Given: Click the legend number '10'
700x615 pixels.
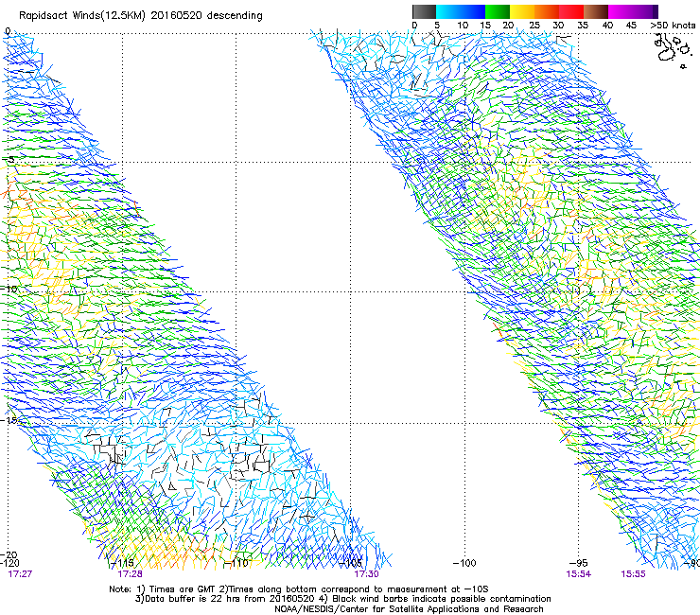Looking at the screenshot, I should tap(462, 26).
